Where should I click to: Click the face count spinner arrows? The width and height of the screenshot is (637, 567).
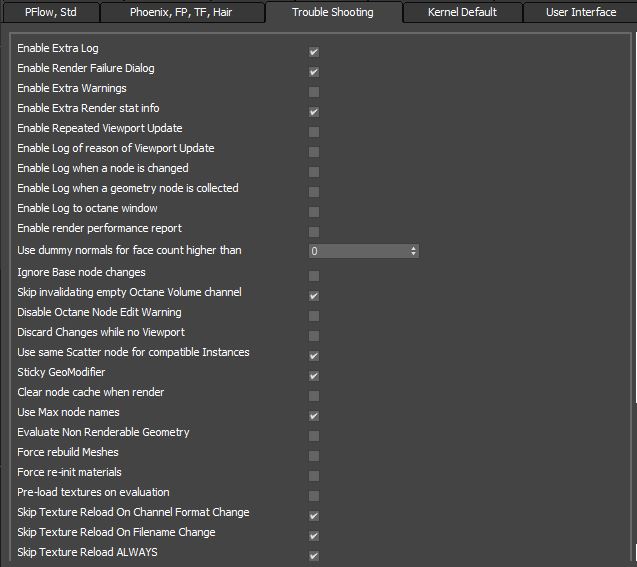point(414,251)
